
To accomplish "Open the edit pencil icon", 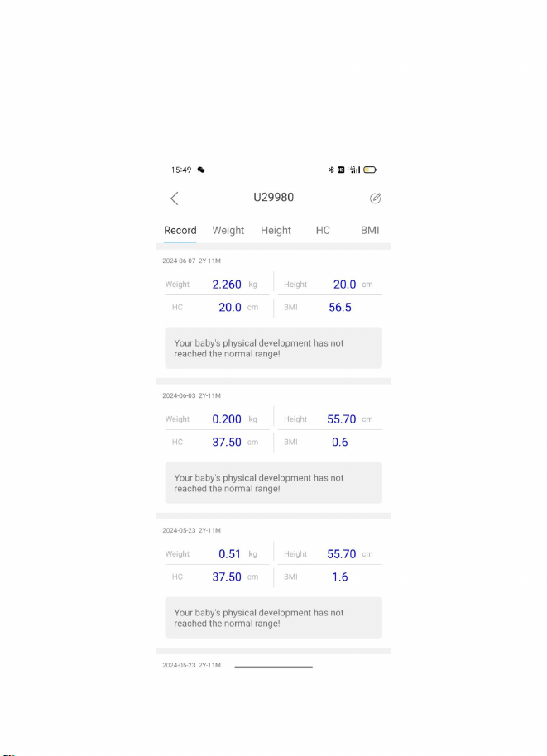I will [375, 199].
